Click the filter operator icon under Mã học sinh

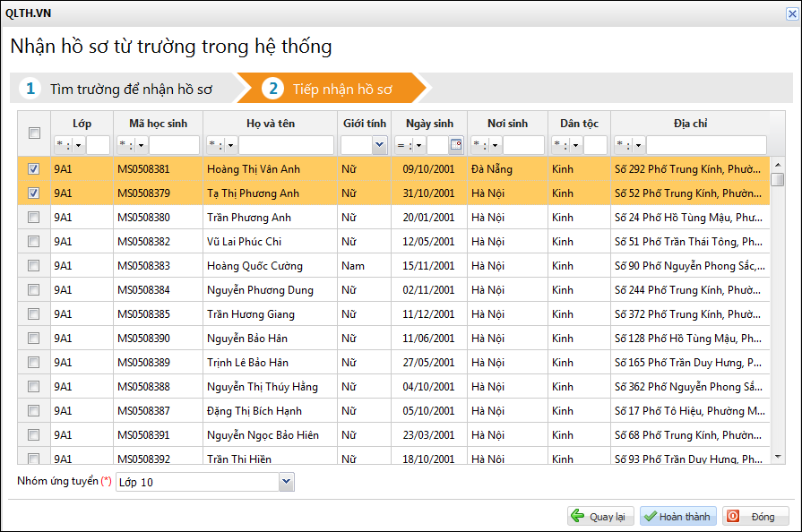tap(132, 145)
